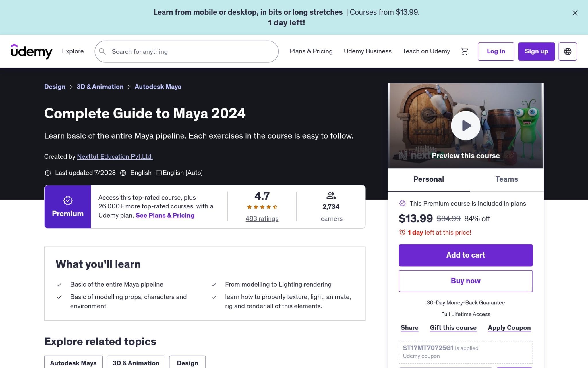Click the Buy now button
Screen dimensions: 588x368
tap(466, 281)
